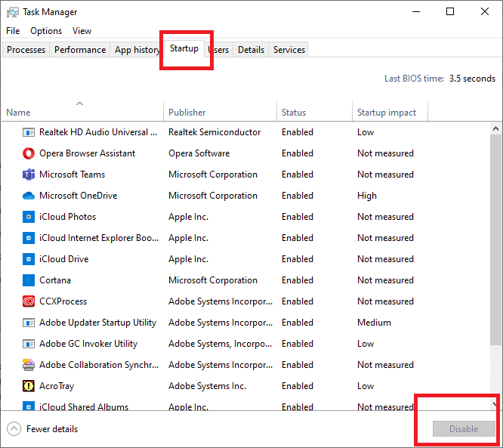Select the Microsoft OneDrive cloud icon
503x448 pixels.
(29, 196)
